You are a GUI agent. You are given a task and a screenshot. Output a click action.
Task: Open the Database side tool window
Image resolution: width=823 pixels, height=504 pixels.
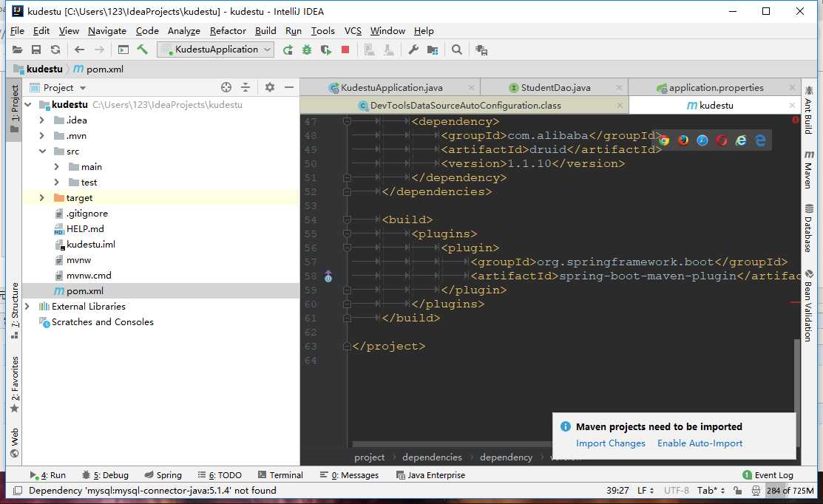click(x=809, y=228)
